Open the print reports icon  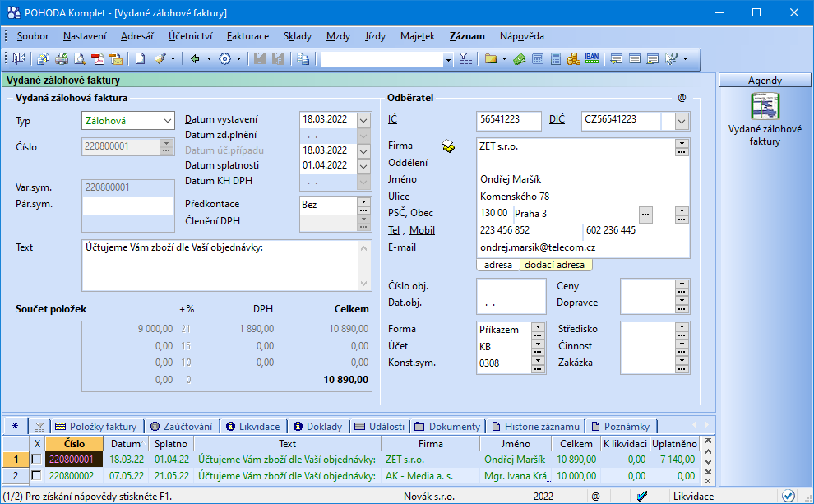click(x=43, y=58)
